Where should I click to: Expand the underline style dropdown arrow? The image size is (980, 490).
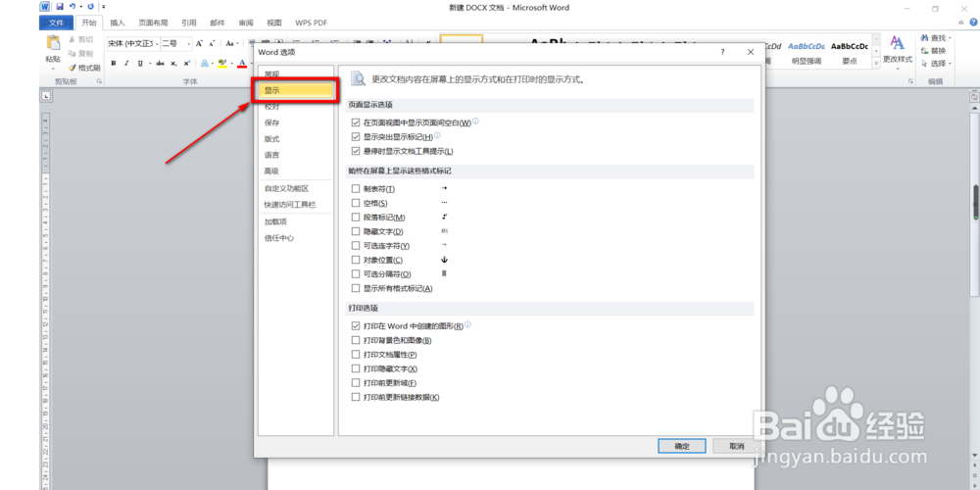tap(148, 63)
